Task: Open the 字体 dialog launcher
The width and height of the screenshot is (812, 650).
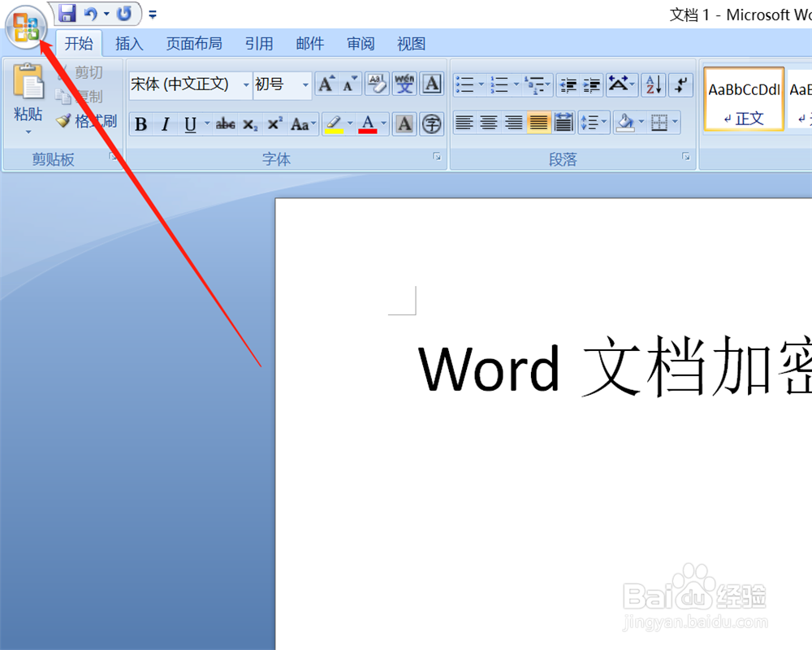Action: (x=437, y=157)
